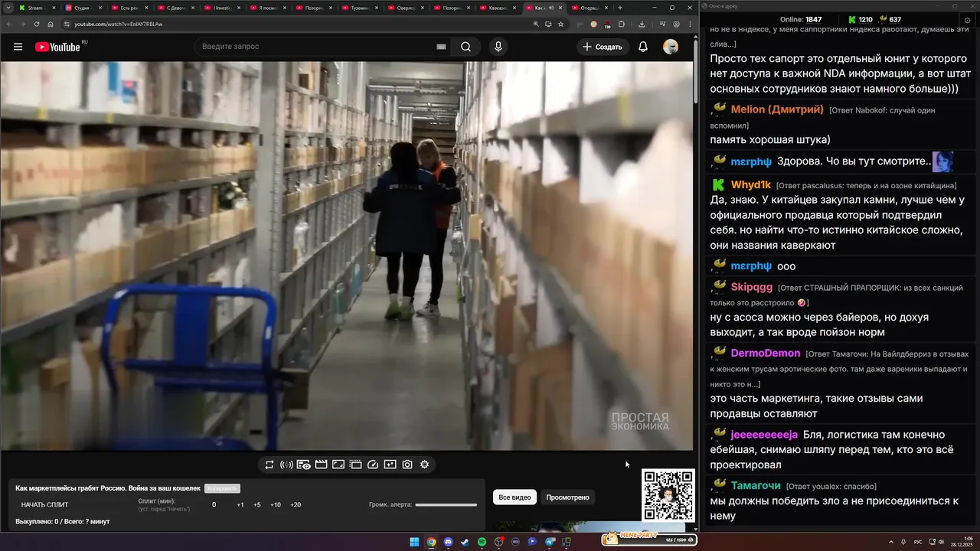Screen dimensions: 980x551
Task: Click the browser home button
Action: (x=51, y=24)
